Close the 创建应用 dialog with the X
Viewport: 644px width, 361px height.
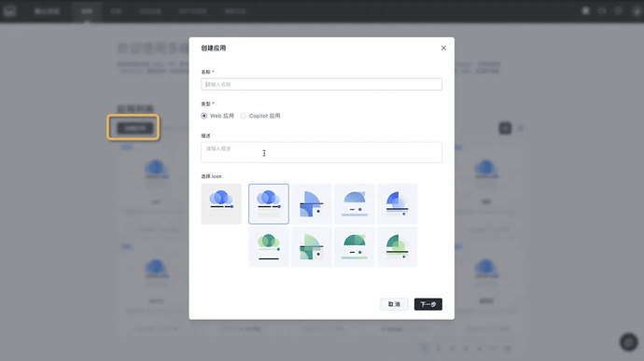[443, 49]
